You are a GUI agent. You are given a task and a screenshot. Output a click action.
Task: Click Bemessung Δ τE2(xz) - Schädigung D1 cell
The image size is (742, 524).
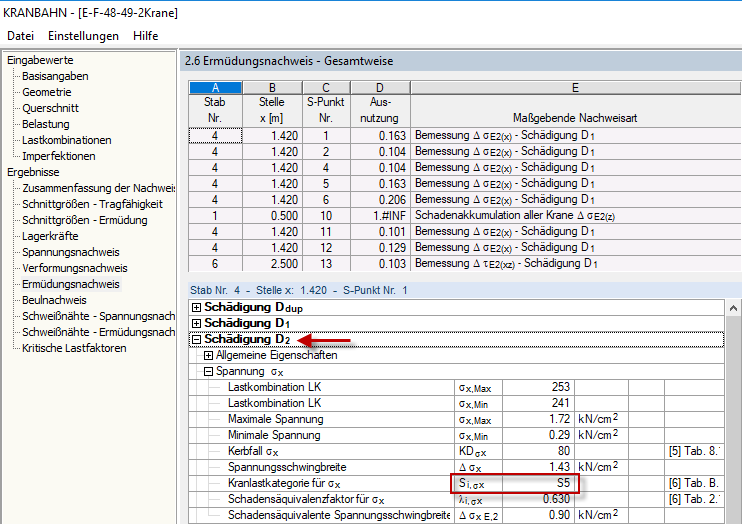click(x=575, y=264)
